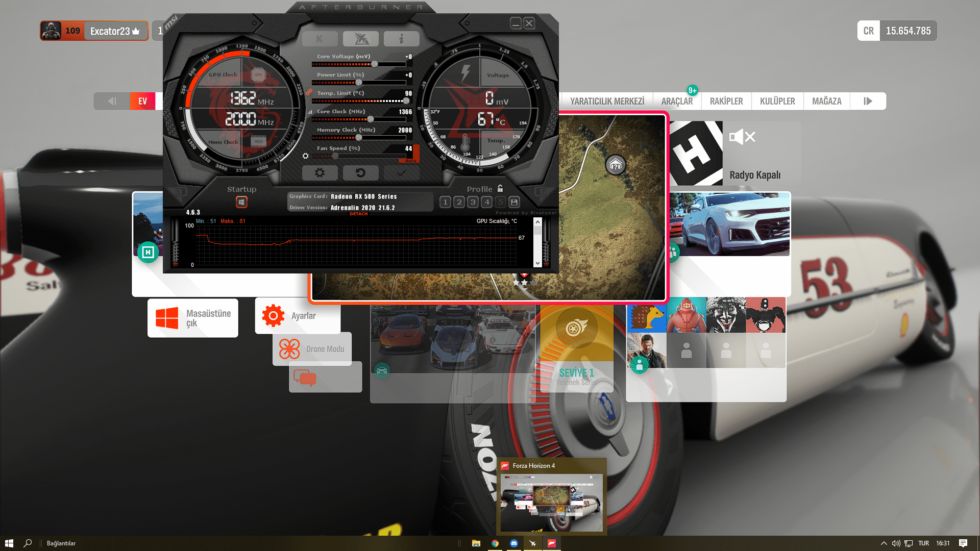Open the ARAÇLAR tab
This screenshot has width=980, height=551.
point(677,101)
